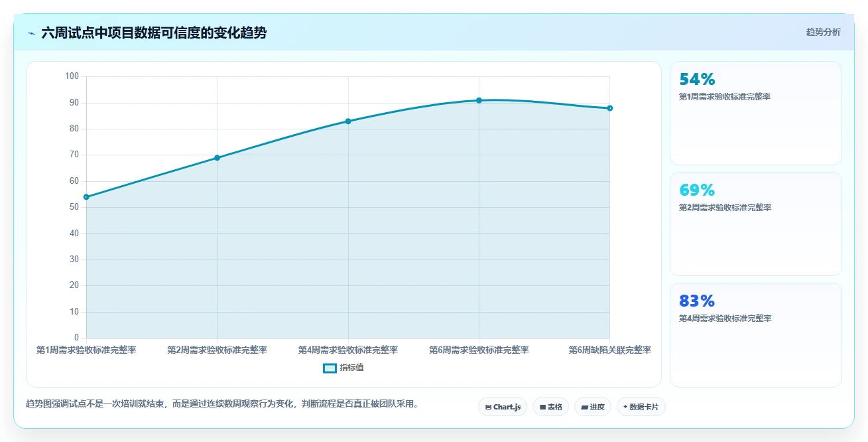Click the Chart.js chip
Image resolution: width=868 pixels, height=442 pixels.
[x=503, y=407]
